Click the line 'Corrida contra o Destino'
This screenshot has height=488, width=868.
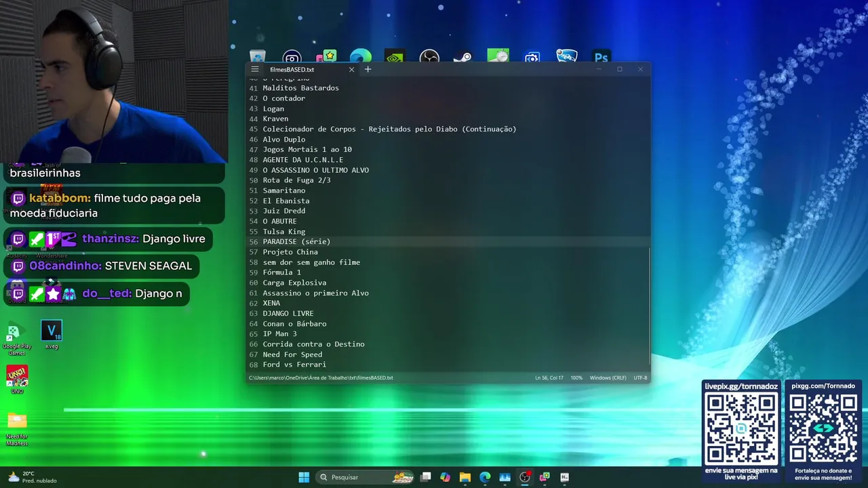313,344
